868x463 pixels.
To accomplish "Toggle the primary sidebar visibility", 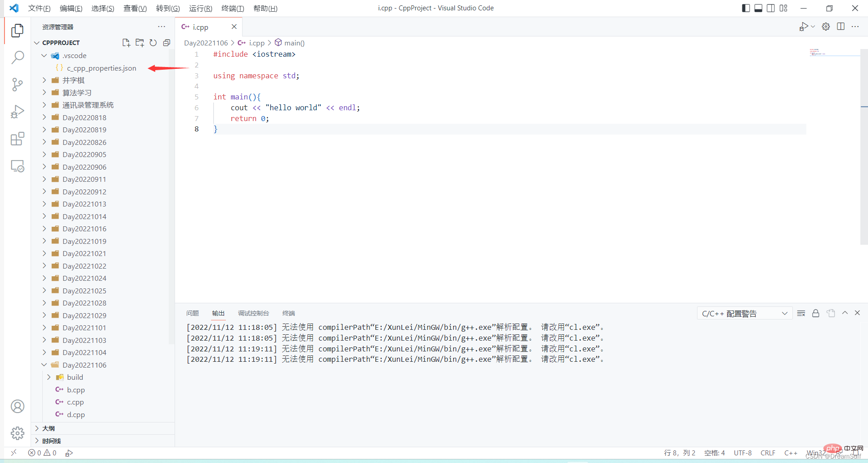I will pos(746,8).
